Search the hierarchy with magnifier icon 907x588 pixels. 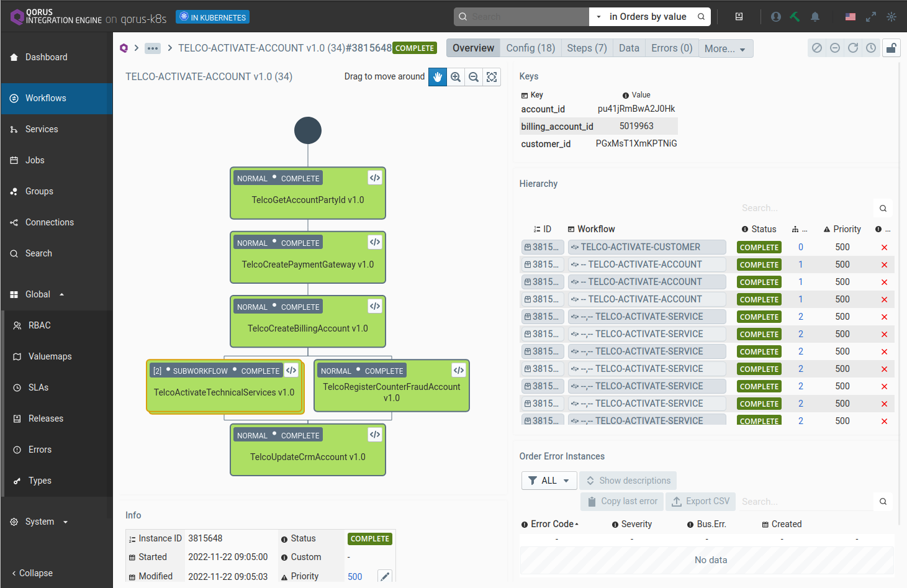click(883, 208)
